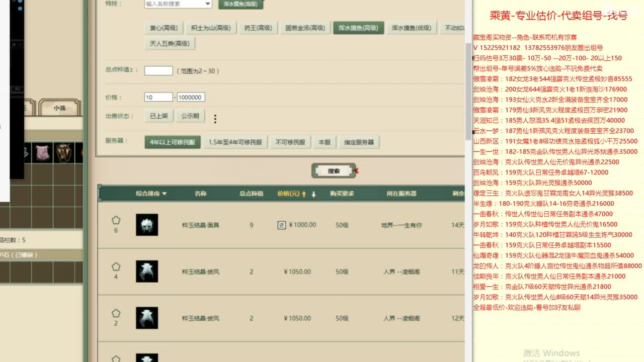The image size is (644, 362).
Task: Click the 购买要求 column header
Action: tap(342, 194)
